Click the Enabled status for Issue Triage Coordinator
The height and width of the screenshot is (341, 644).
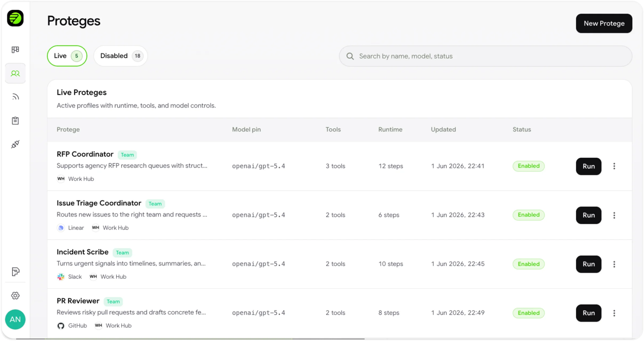pos(529,215)
